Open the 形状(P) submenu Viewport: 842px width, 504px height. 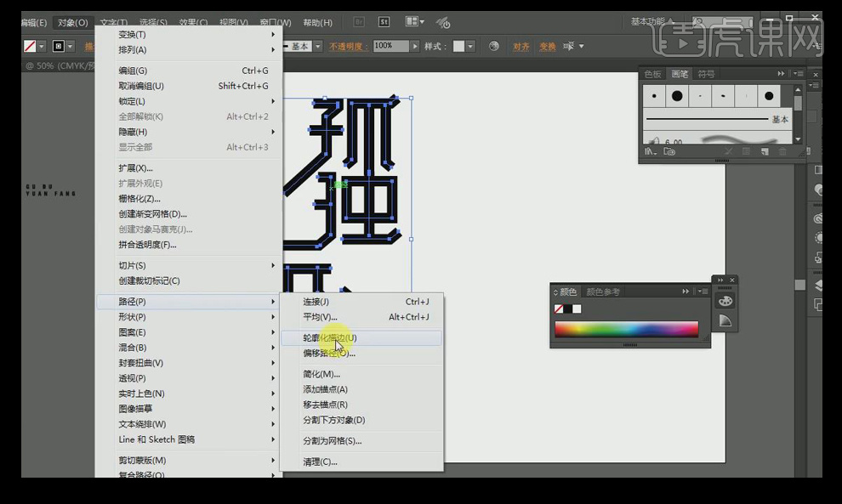pos(189,317)
